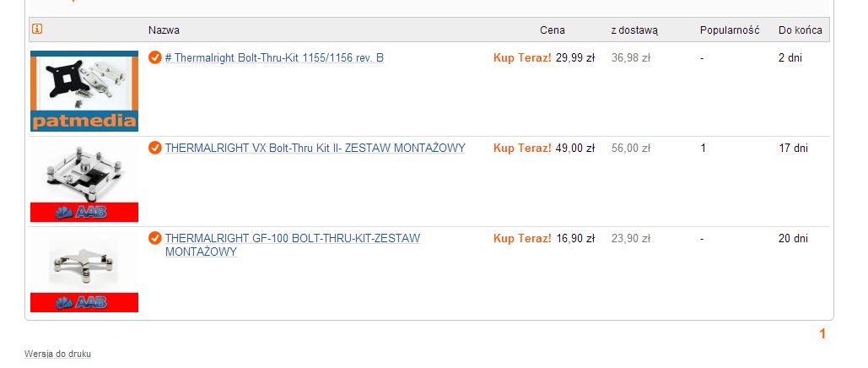Go to page 1 in pagination
This screenshot has width=868, height=368.
pyautogui.click(x=822, y=333)
